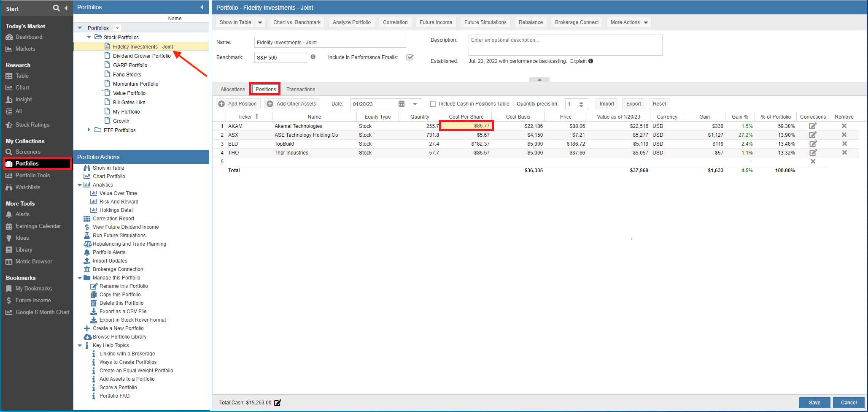Screen dimensions: 868x412
Task: Toggle Include in Performance Emails checkbox
Action: 410,57
